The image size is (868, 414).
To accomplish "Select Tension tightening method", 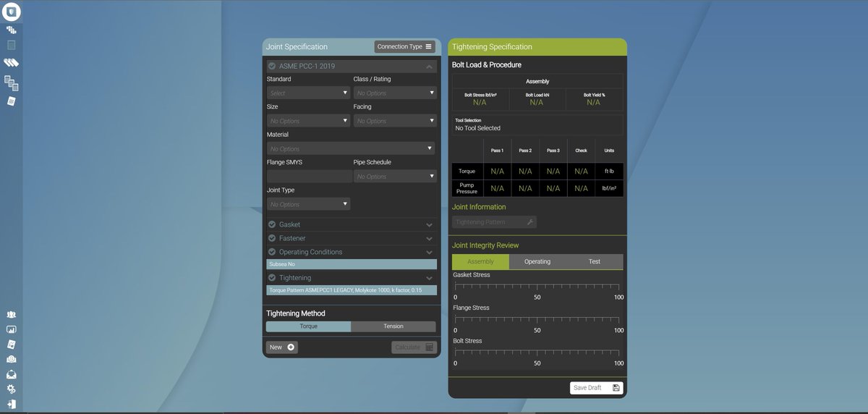I will pyautogui.click(x=393, y=326).
